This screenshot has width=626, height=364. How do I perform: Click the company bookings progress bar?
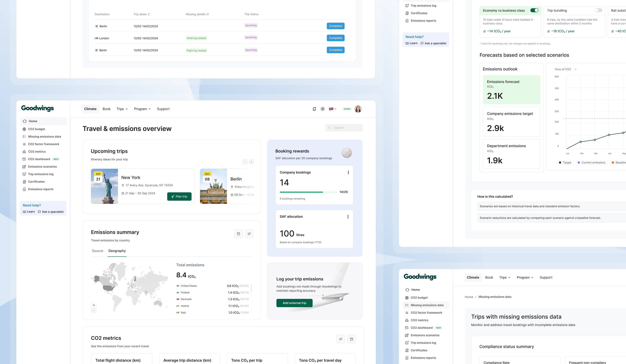pos(308,192)
